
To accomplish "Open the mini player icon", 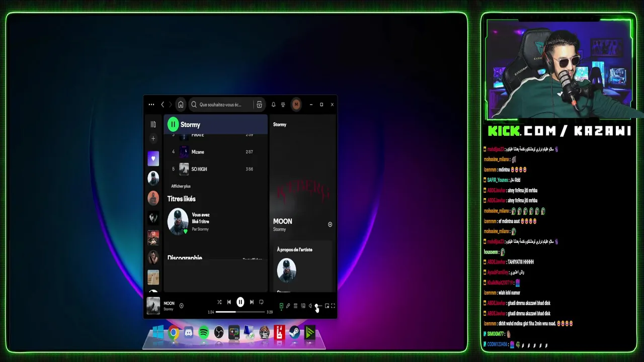I will click(327, 306).
